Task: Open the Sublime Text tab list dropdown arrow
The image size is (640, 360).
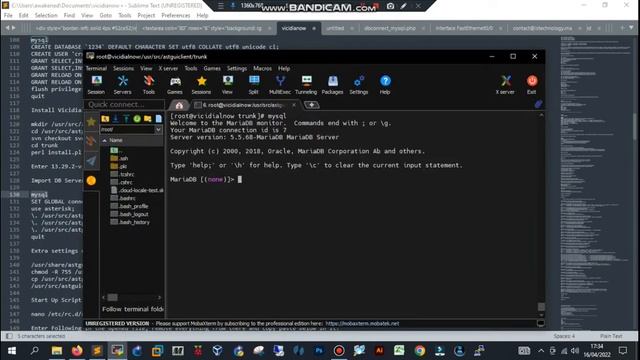Action: coord(631,28)
